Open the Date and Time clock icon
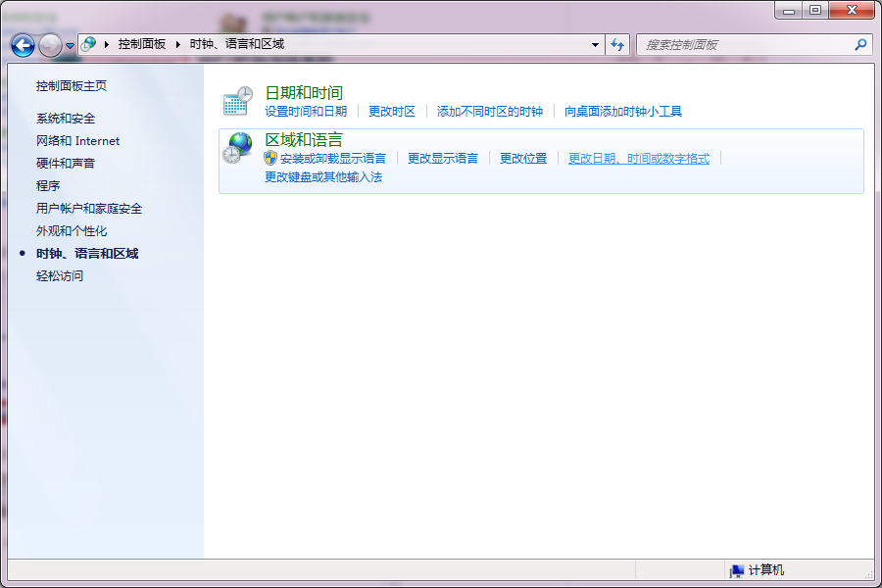Viewport: 882px width, 588px height. (x=237, y=99)
